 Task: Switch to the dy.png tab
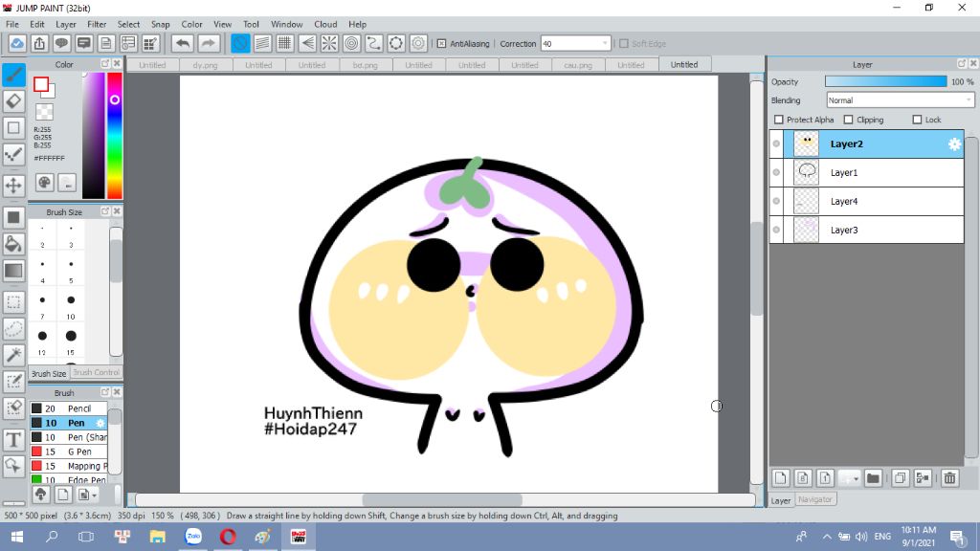205,65
